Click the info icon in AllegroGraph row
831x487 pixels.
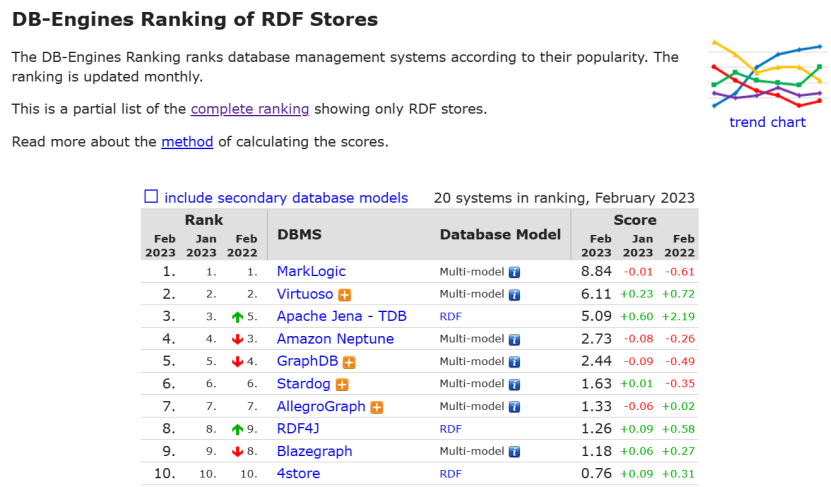point(514,407)
